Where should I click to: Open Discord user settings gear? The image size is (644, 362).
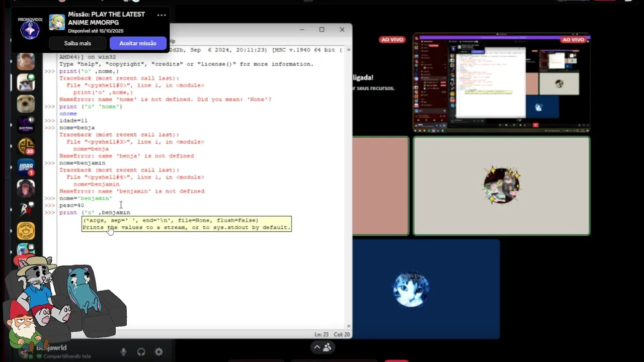[x=159, y=352]
